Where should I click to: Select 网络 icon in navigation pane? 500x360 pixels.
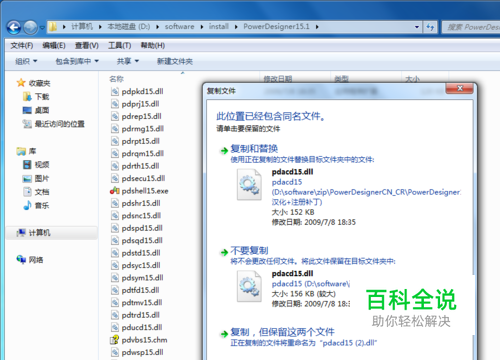click(21, 259)
